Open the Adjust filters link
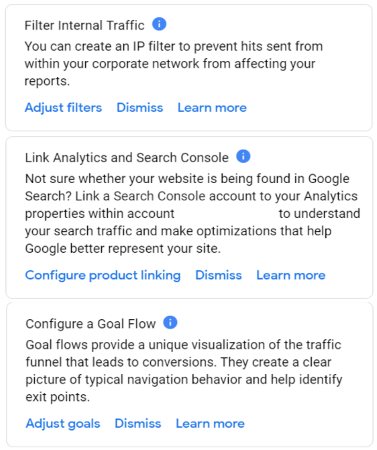377x450 pixels. pos(63,108)
